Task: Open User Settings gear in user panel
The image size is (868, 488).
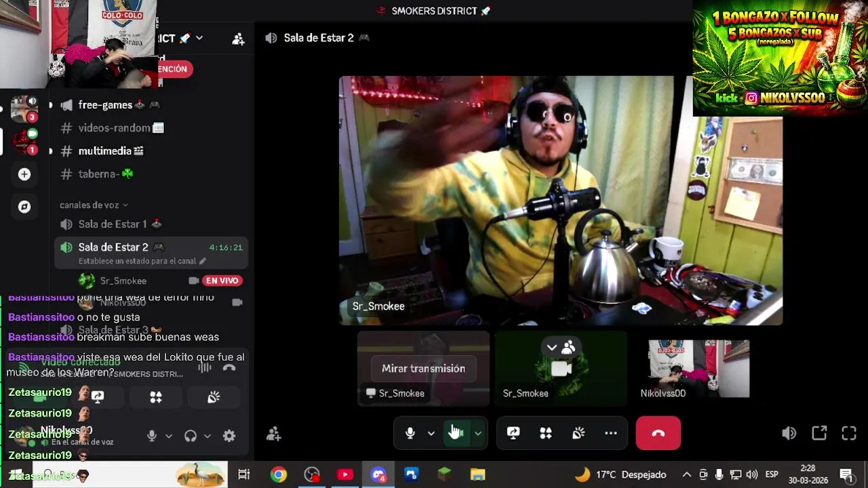Action: (x=229, y=436)
